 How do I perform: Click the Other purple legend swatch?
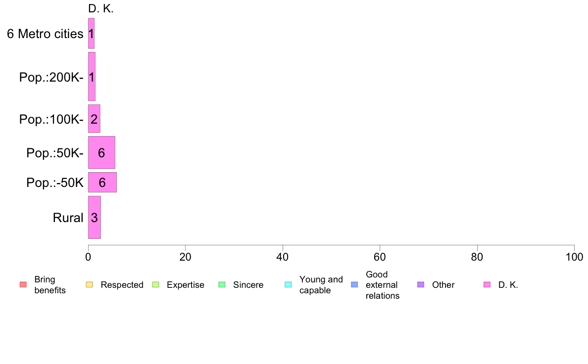click(x=421, y=284)
